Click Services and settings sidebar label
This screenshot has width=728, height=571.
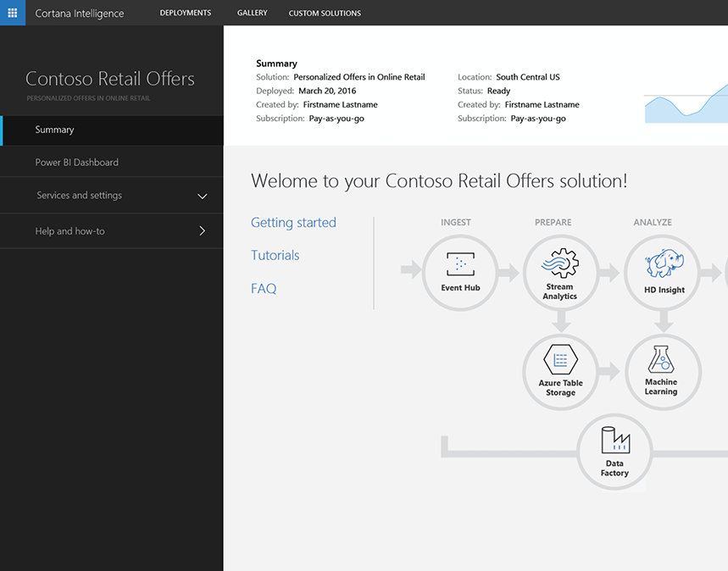pos(80,196)
